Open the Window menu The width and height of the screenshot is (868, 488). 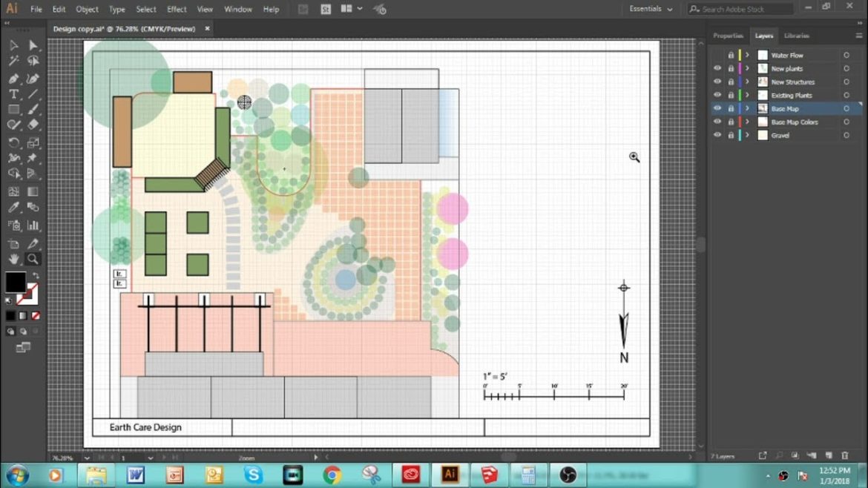click(x=237, y=9)
